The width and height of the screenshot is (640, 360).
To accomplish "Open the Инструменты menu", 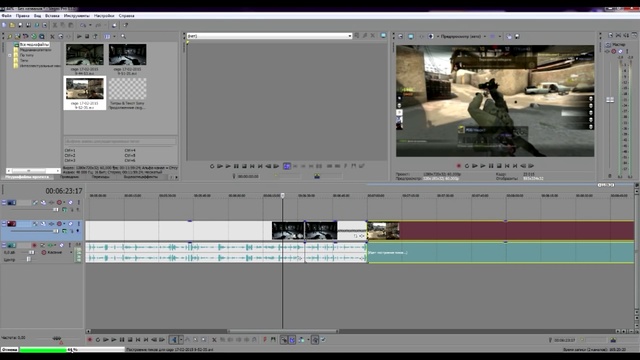I will [x=77, y=16].
